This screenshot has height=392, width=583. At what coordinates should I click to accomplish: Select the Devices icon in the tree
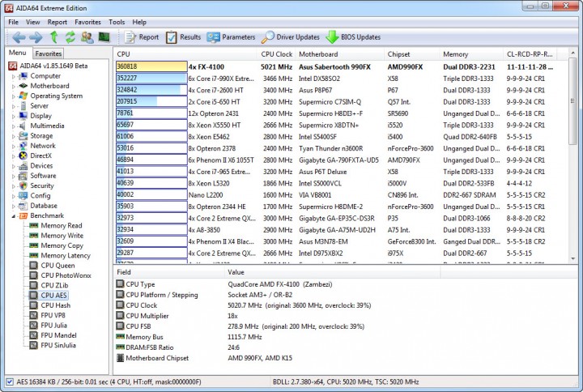click(x=23, y=166)
